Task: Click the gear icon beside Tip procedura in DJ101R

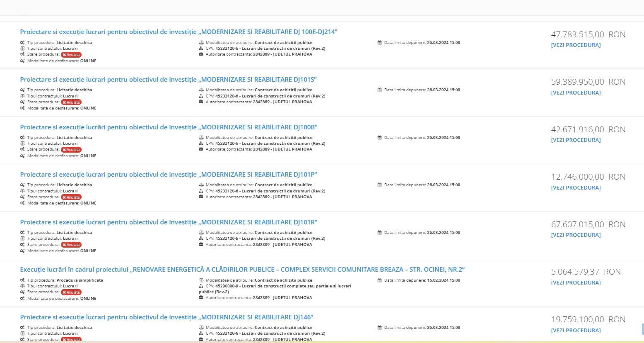Action: click(x=22, y=233)
